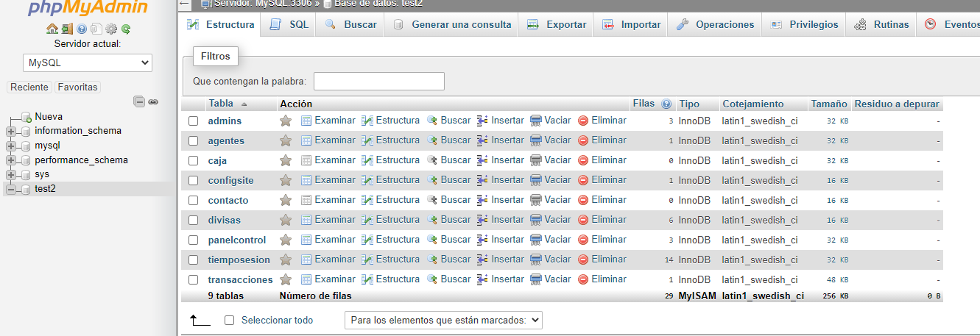Check the admins table checkbox

click(193, 121)
